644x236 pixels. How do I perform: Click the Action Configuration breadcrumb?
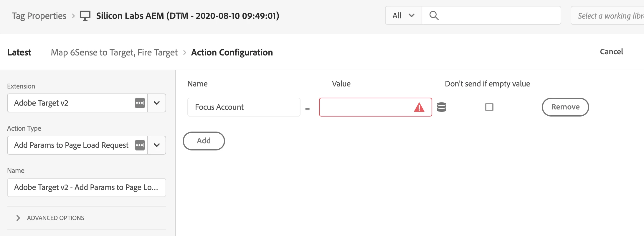[232, 53]
